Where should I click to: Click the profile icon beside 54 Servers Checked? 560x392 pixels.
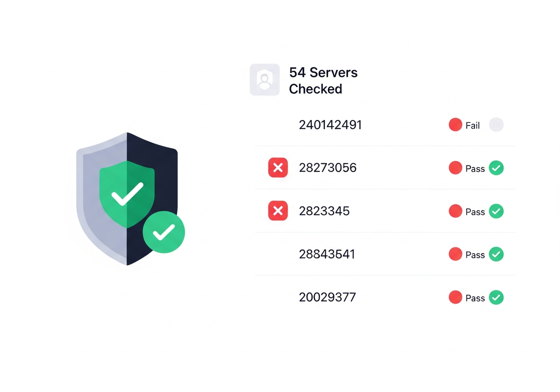(264, 80)
